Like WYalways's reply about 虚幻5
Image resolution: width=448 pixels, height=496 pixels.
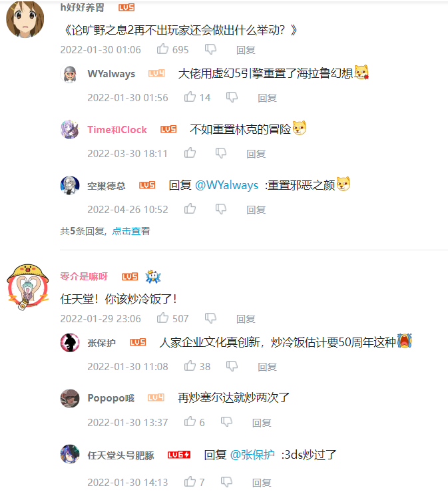point(190,97)
